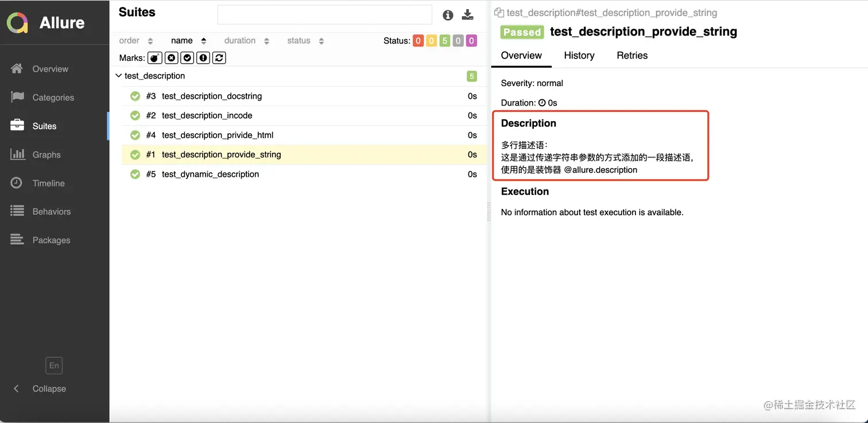Open test_description_docstring test case
Screen dimensions: 868x423
(x=304, y=96)
